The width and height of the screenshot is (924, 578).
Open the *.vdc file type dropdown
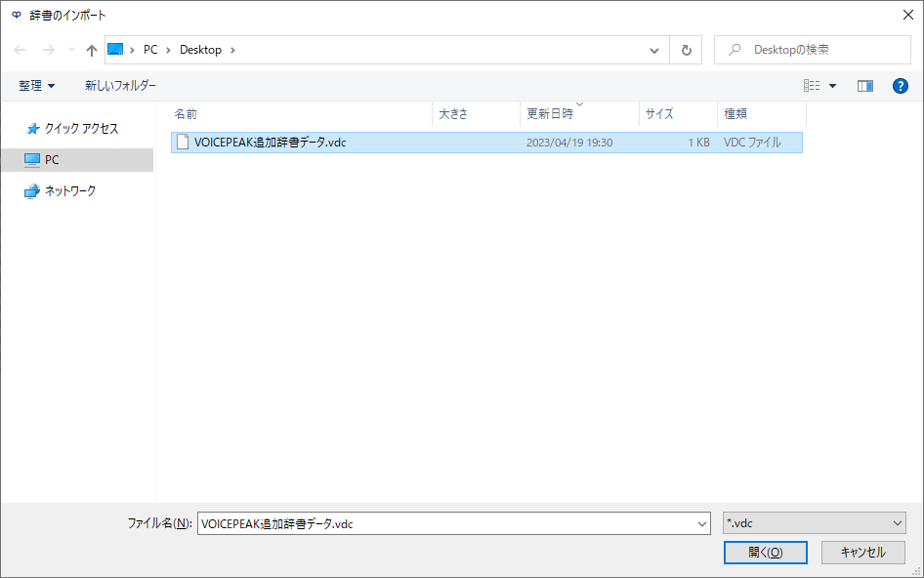pos(815,522)
